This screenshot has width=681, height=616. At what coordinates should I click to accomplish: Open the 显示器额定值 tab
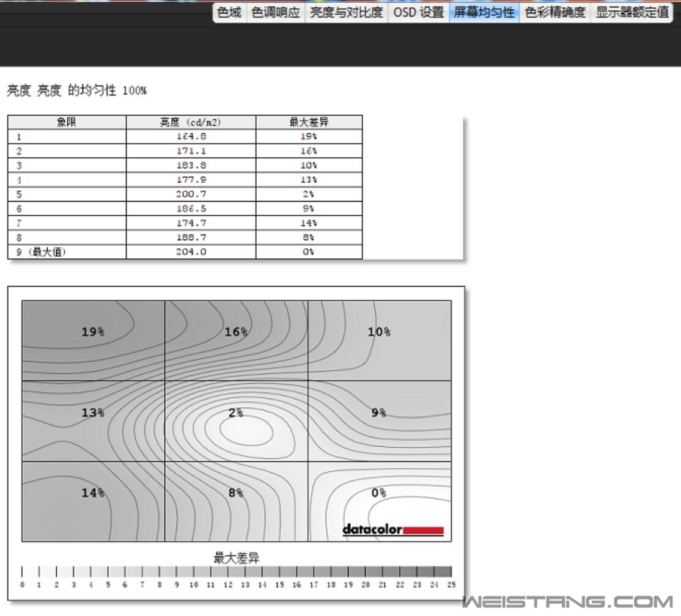(x=631, y=13)
